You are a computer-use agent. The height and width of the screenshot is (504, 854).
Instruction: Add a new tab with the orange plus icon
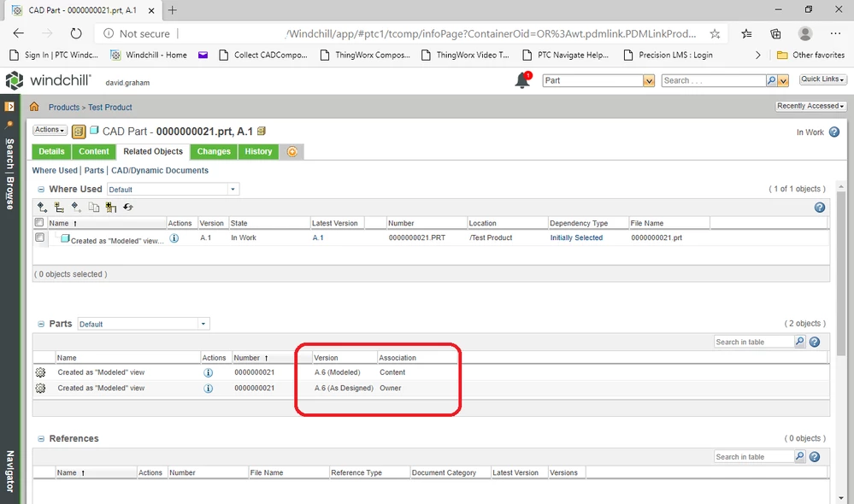click(292, 152)
